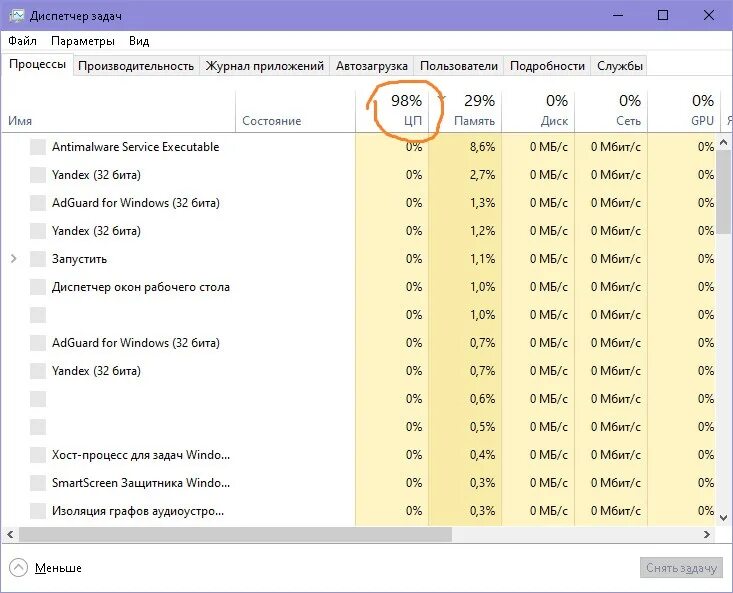Viewport: 733px width, 593px height.
Task: Close the Диспетчер задач window
Action: (x=709, y=15)
